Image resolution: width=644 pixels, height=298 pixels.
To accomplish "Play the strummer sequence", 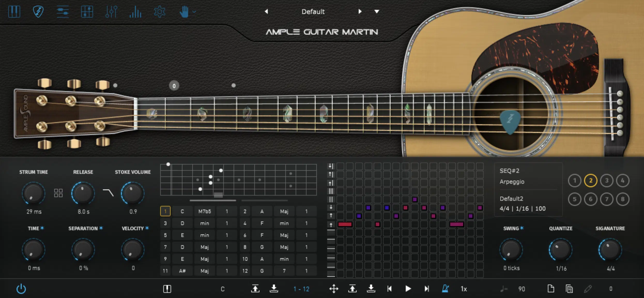I will coord(408,289).
